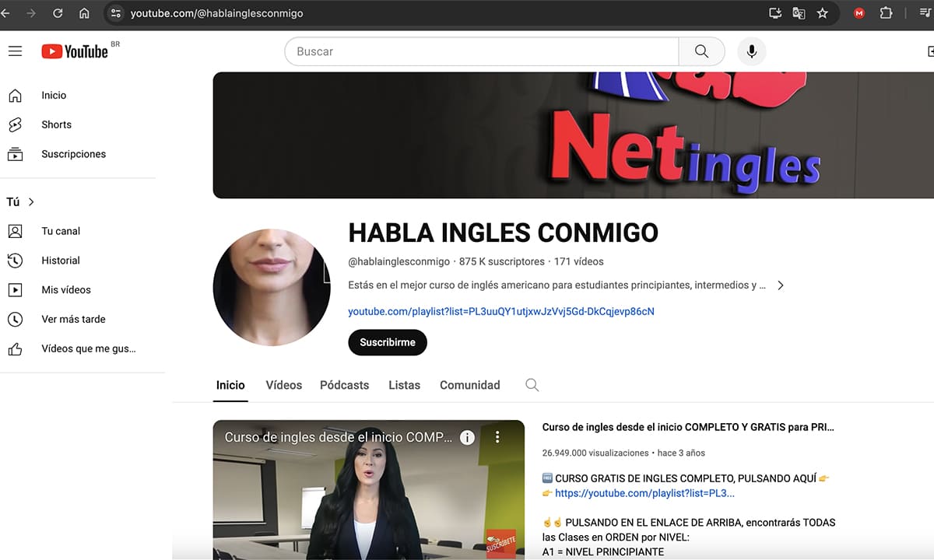Expand the channel description arrow
This screenshot has height=560, width=934.
point(781,285)
